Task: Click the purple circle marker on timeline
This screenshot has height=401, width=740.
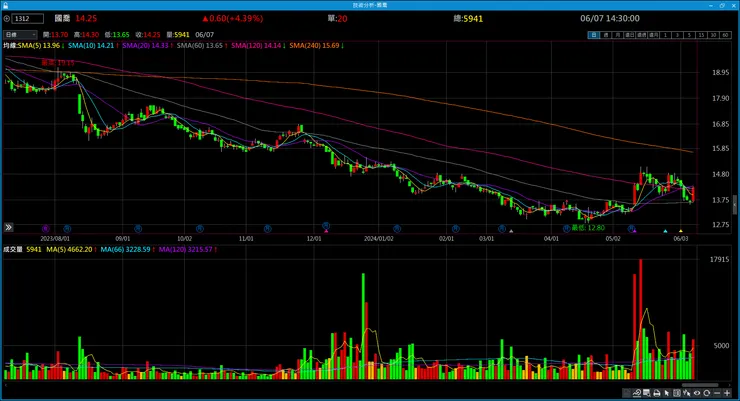Action: coord(45,228)
